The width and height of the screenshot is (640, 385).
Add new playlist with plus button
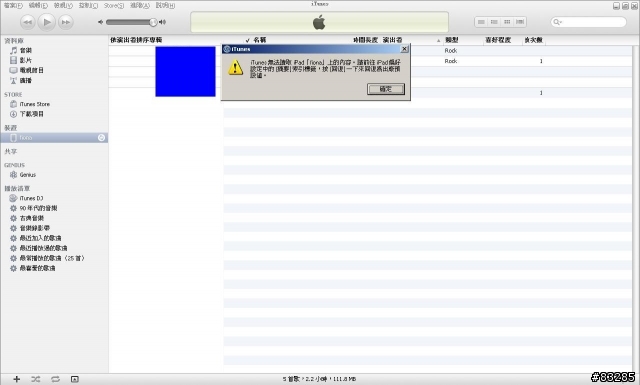tap(16, 379)
